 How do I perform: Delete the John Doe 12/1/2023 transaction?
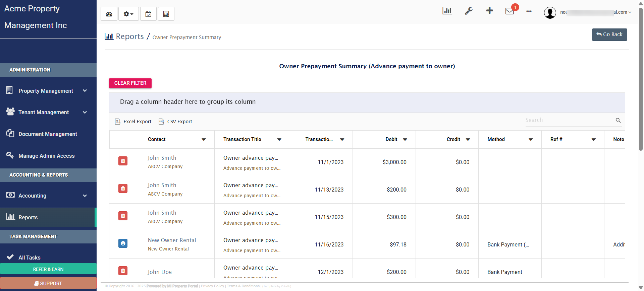pyautogui.click(x=123, y=271)
